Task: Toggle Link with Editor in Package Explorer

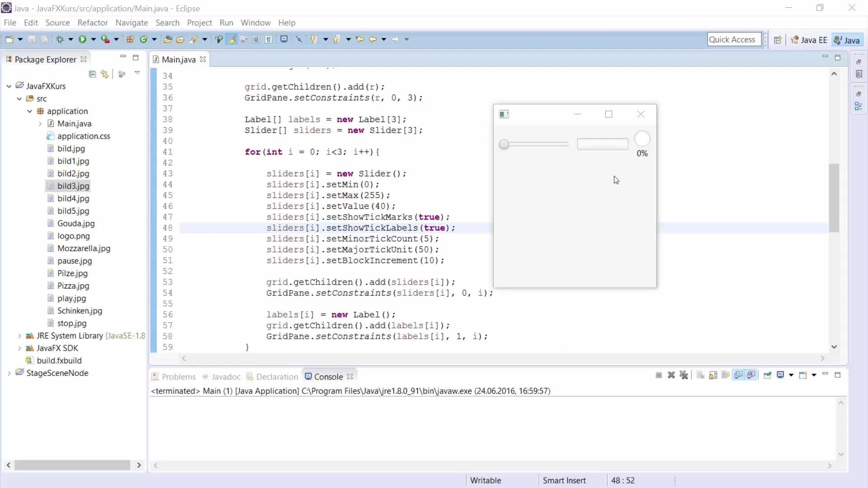Action: point(105,74)
